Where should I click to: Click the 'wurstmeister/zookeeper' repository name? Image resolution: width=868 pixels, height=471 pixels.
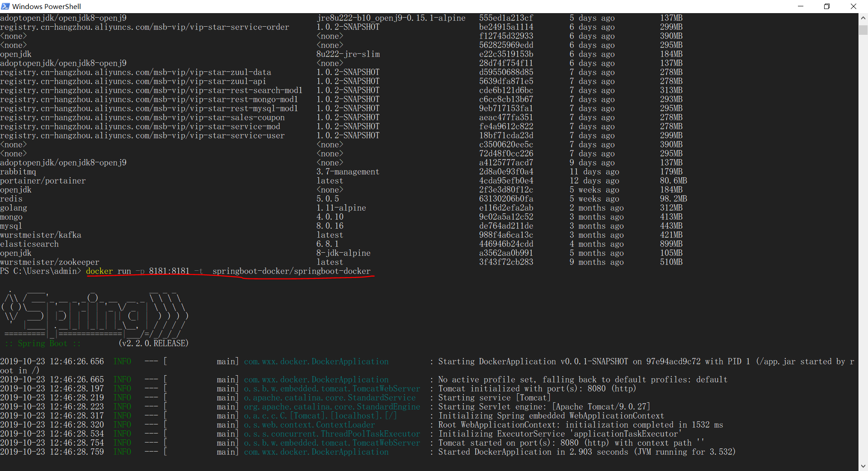click(x=50, y=262)
